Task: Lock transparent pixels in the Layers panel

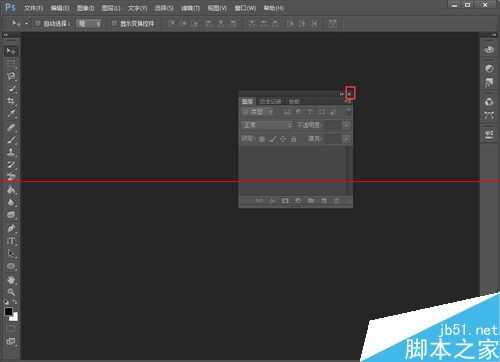Action: click(262, 139)
